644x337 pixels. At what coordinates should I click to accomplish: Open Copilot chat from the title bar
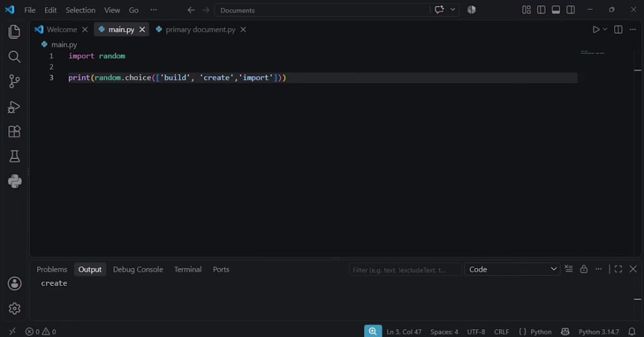[x=439, y=10]
